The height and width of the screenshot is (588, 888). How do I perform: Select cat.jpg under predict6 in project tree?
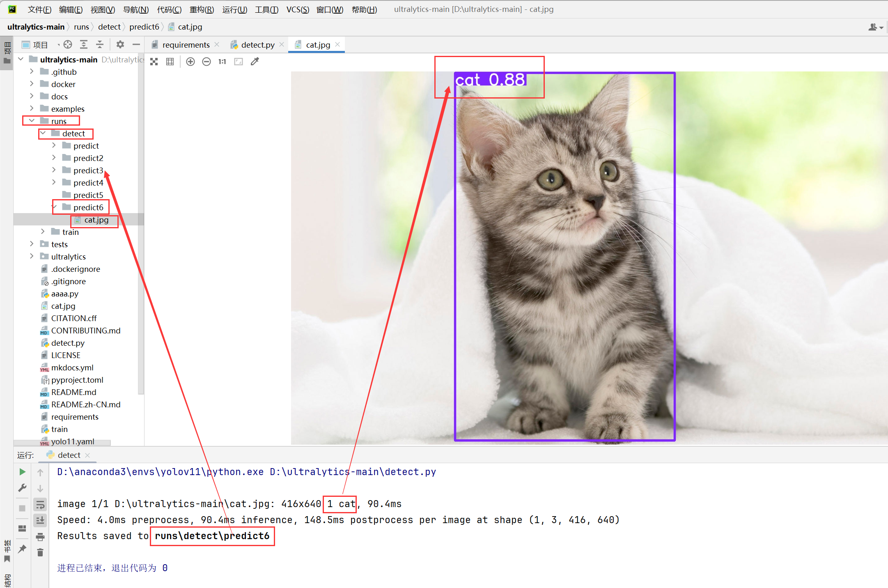pos(96,220)
